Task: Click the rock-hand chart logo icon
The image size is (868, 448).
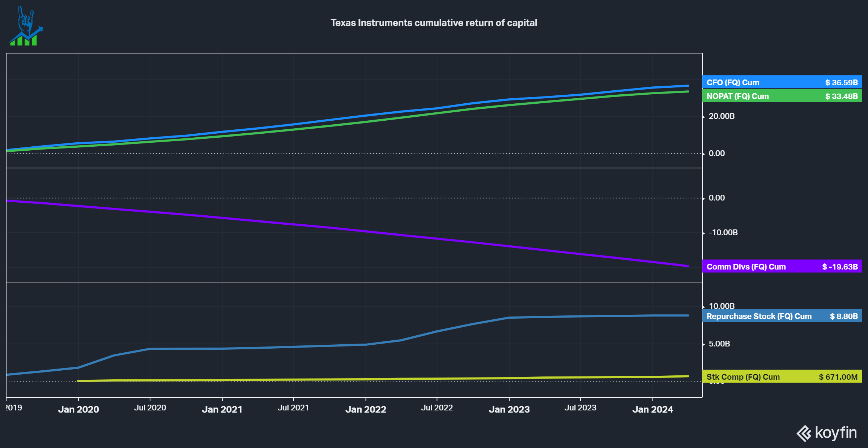Action: (x=25, y=26)
